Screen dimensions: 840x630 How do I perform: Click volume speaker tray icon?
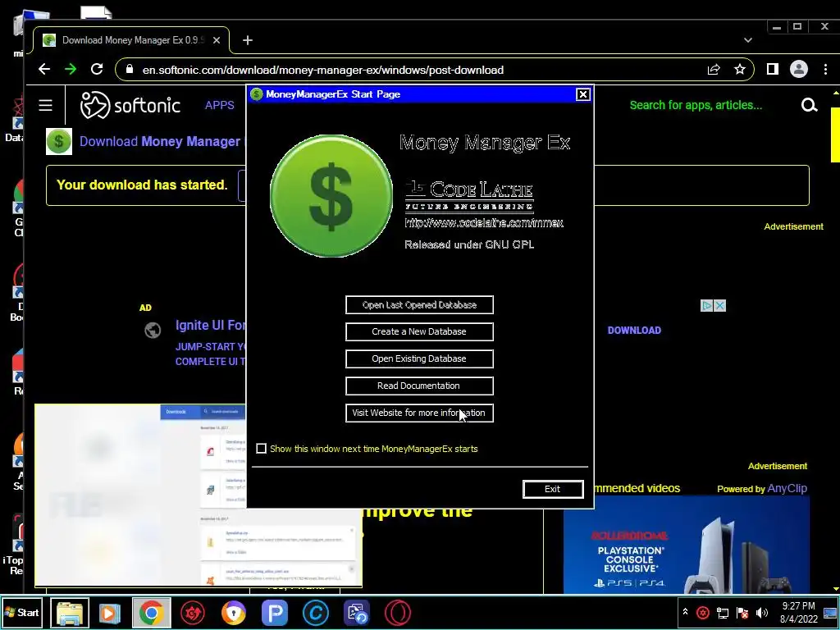[x=761, y=612]
